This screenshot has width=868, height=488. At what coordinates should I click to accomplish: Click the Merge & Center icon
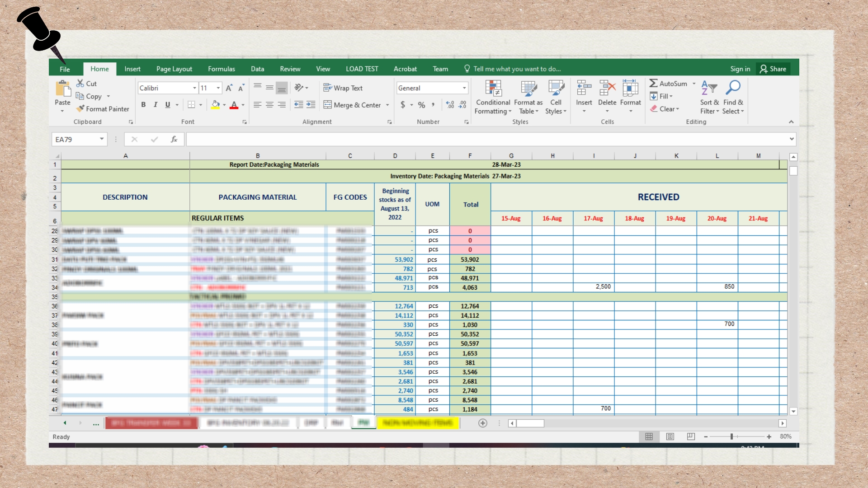click(328, 105)
